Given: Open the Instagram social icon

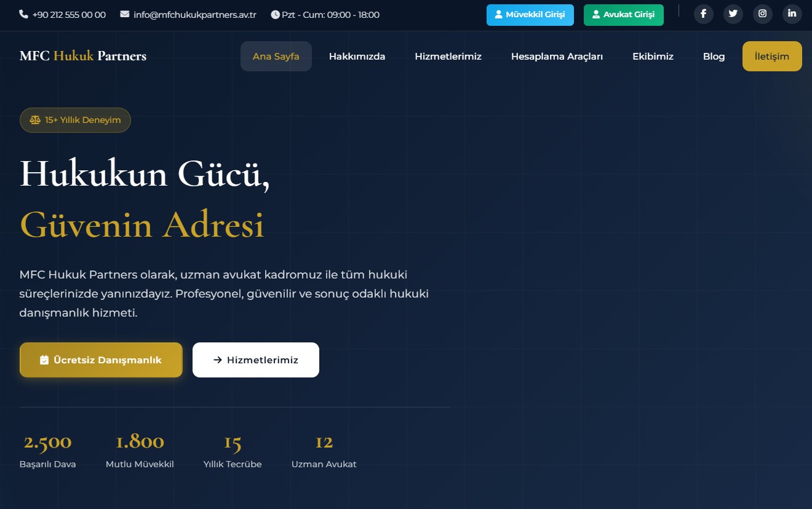Looking at the screenshot, I should tap(762, 14).
